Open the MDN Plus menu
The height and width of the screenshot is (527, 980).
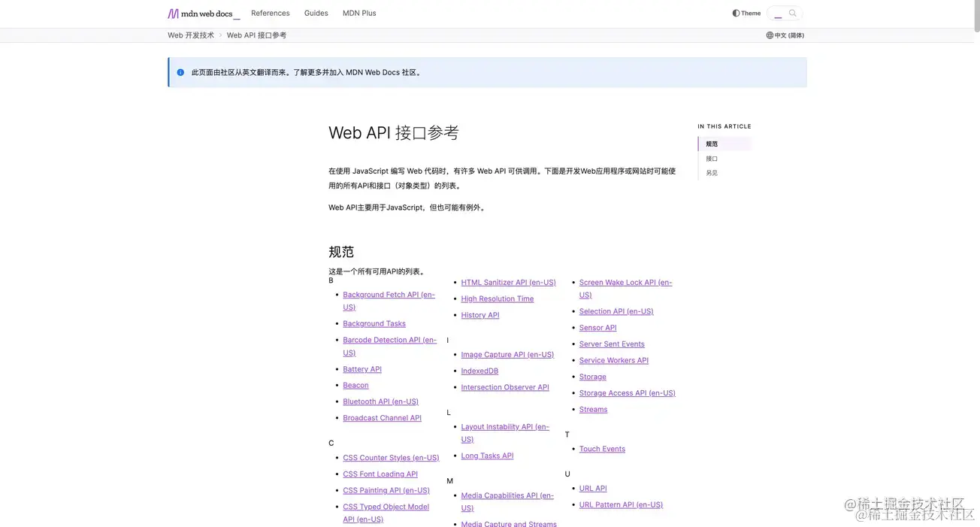click(358, 13)
